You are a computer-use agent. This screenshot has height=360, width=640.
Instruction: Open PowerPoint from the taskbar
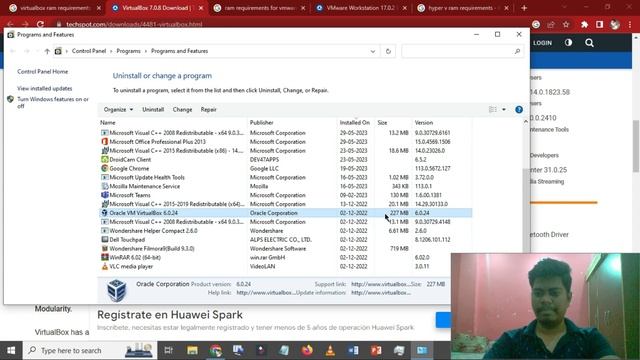coord(376,350)
